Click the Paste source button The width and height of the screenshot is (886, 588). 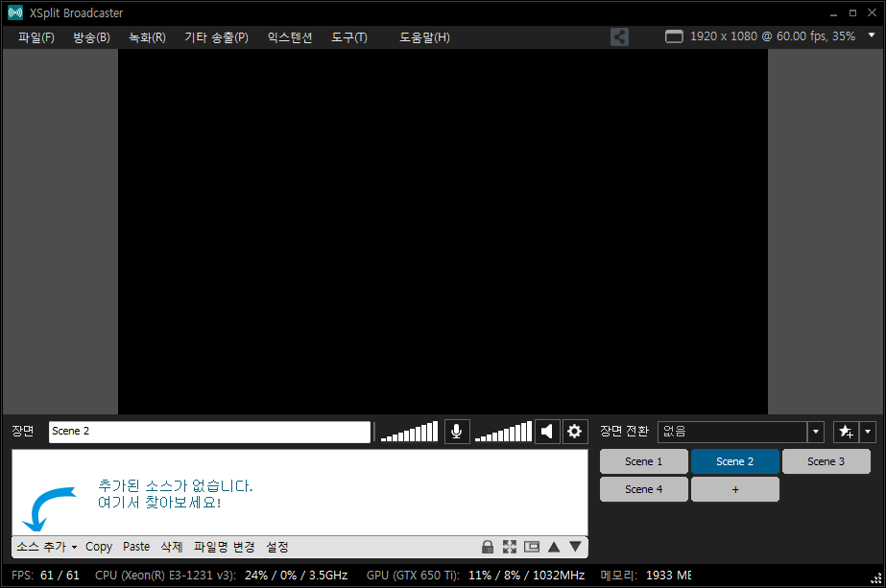(x=136, y=547)
